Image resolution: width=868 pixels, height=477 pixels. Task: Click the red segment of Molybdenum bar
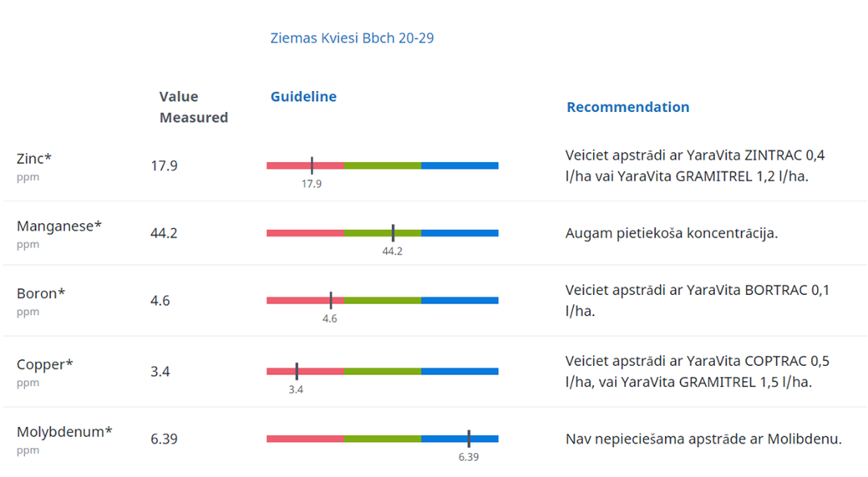305,439
